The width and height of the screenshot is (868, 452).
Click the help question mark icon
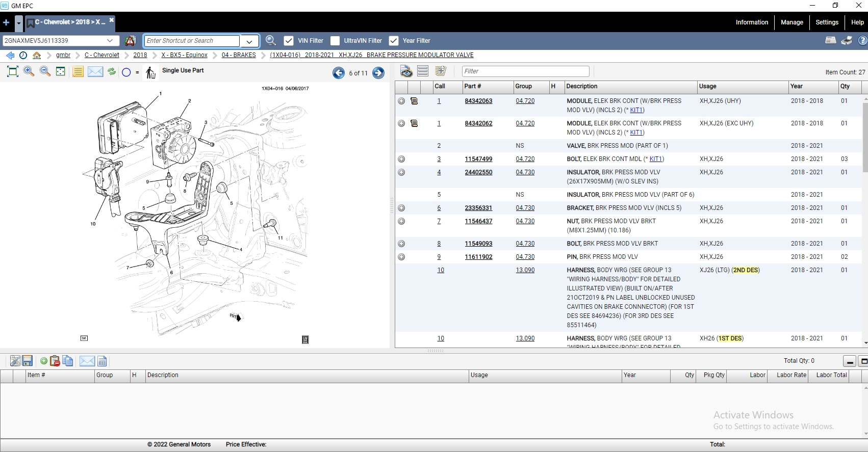click(x=863, y=41)
